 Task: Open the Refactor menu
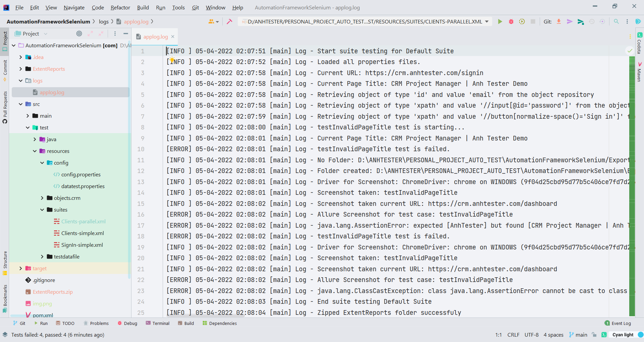(x=120, y=7)
